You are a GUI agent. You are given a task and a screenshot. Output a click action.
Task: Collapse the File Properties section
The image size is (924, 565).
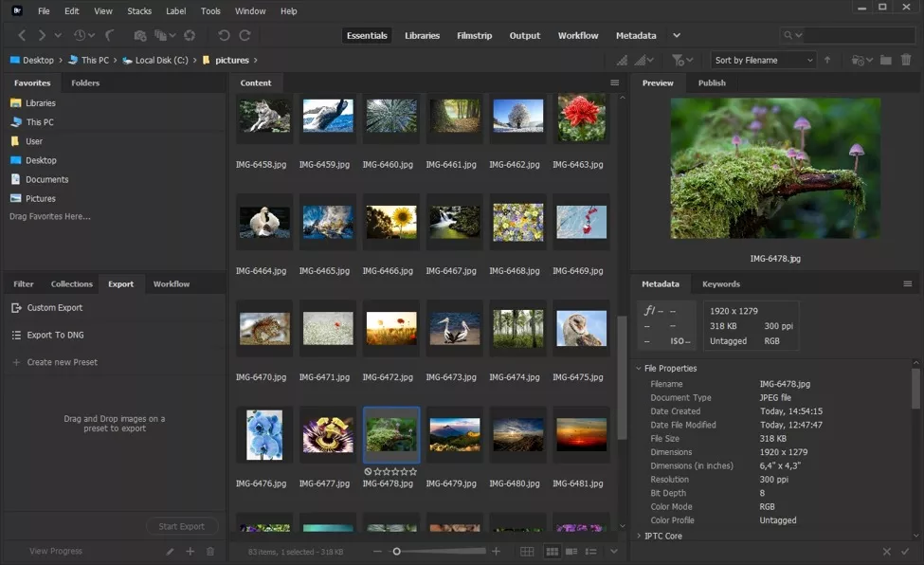point(639,368)
